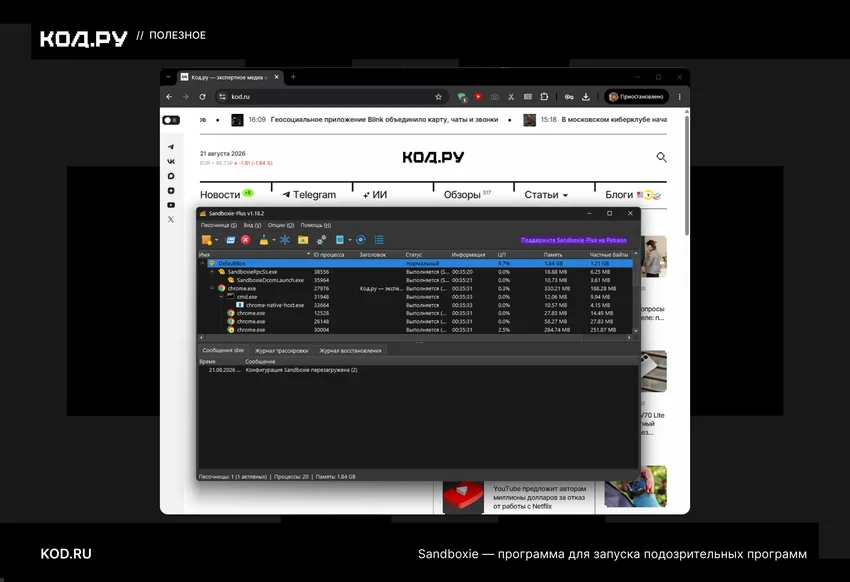Viewport: 850px width, 582px height.
Task: Click the create new sandbox icon
Action: coord(207,240)
